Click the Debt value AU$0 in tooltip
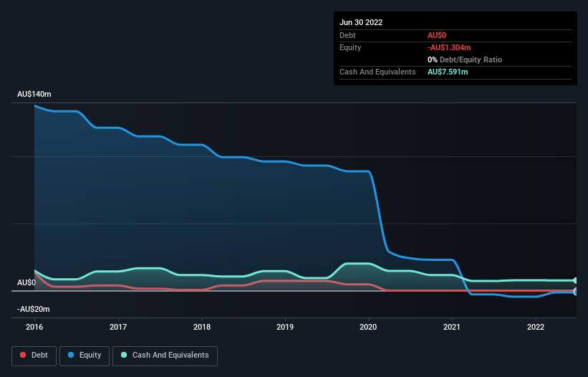The image size is (588, 377). [x=437, y=35]
